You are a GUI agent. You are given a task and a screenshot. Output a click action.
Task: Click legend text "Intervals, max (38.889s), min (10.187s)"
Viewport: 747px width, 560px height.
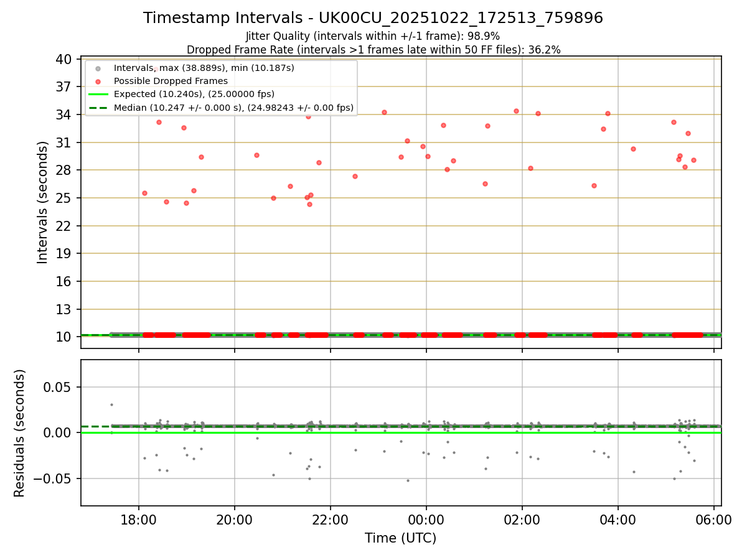click(204, 68)
